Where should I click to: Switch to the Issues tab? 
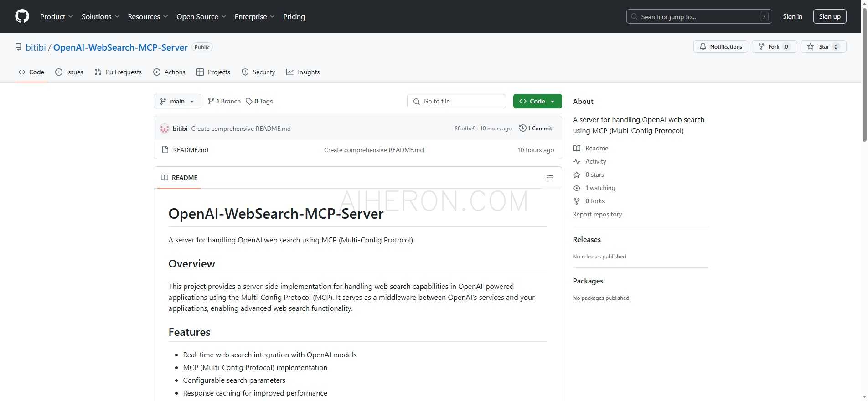pyautogui.click(x=69, y=72)
